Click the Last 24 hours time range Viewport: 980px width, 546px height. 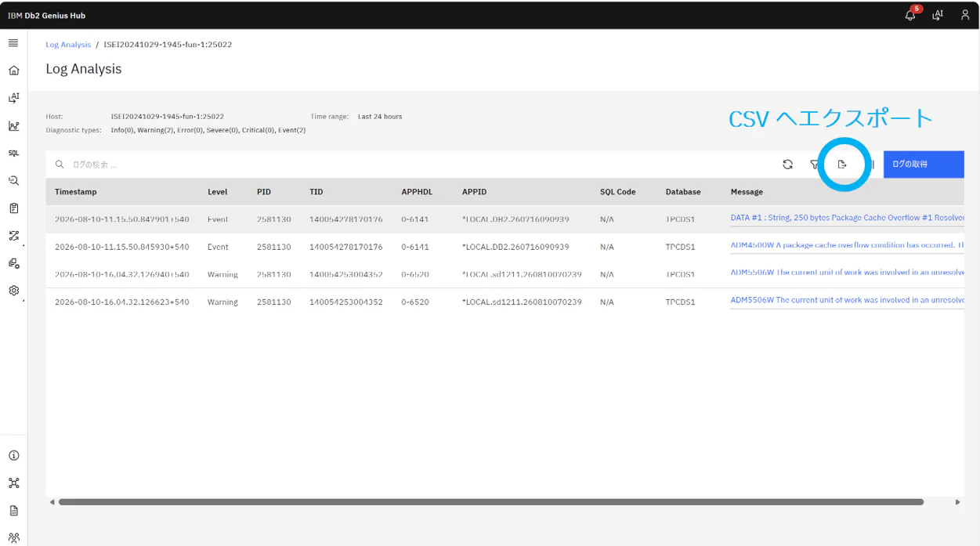(380, 117)
